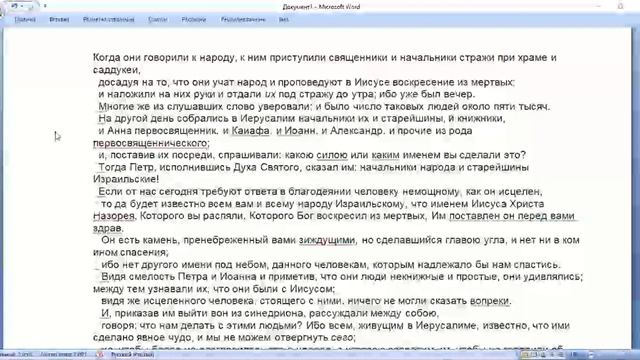Click the proofing errors icon in status bar
This screenshot has height=360, width=640.
(100, 355)
